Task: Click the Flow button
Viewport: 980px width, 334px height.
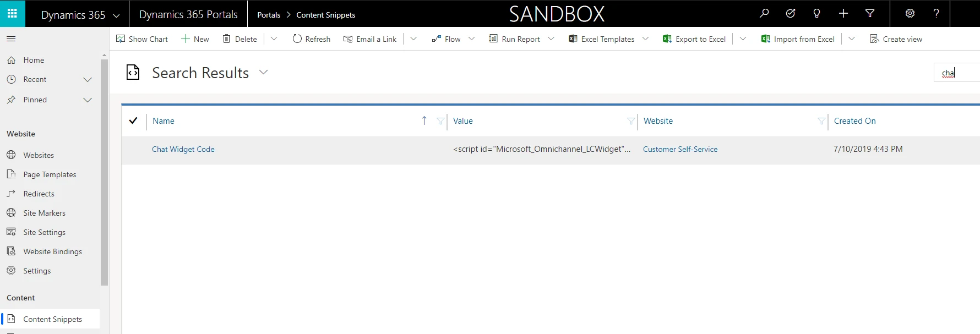Action: tap(447, 39)
